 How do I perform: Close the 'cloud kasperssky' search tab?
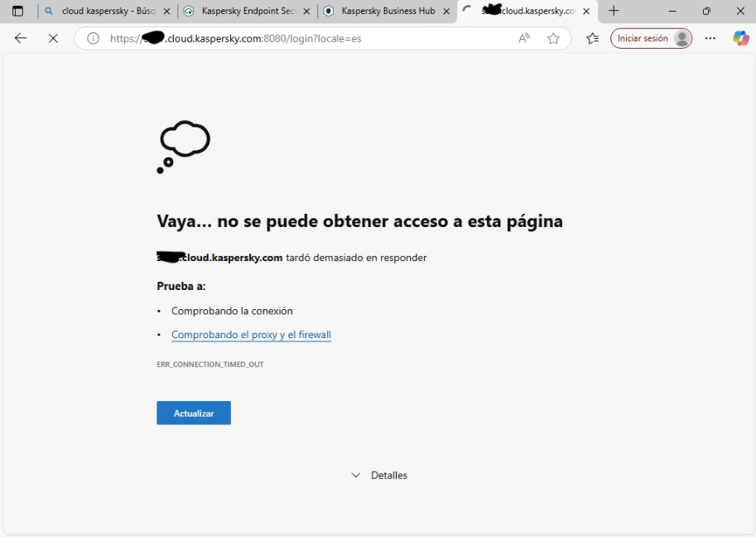[x=166, y=12]
